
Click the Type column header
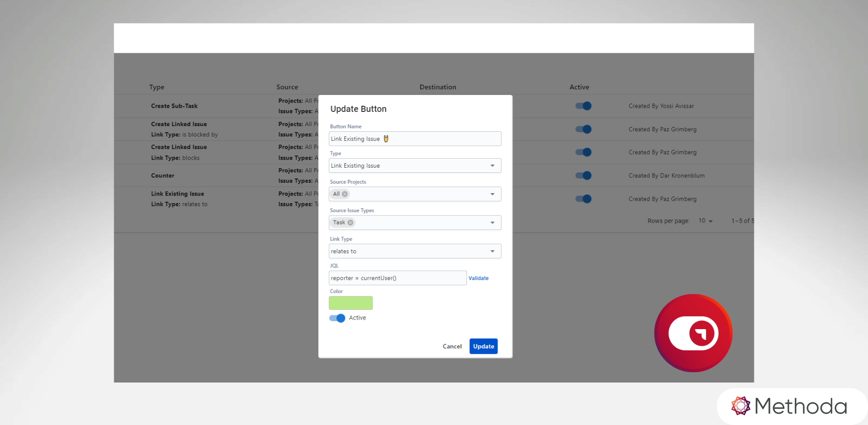coord(157,87)
